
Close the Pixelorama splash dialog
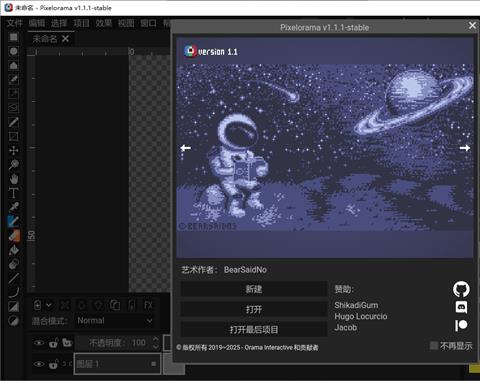472,25
